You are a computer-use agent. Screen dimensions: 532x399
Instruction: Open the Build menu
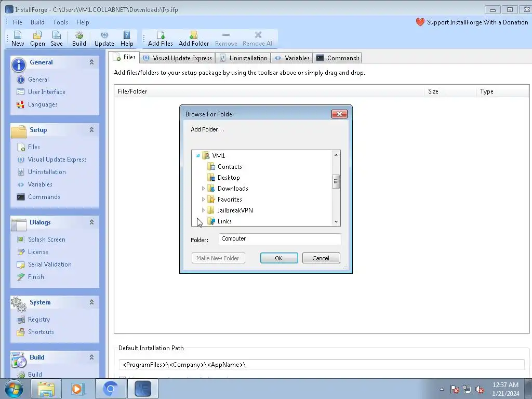[37, 22]
